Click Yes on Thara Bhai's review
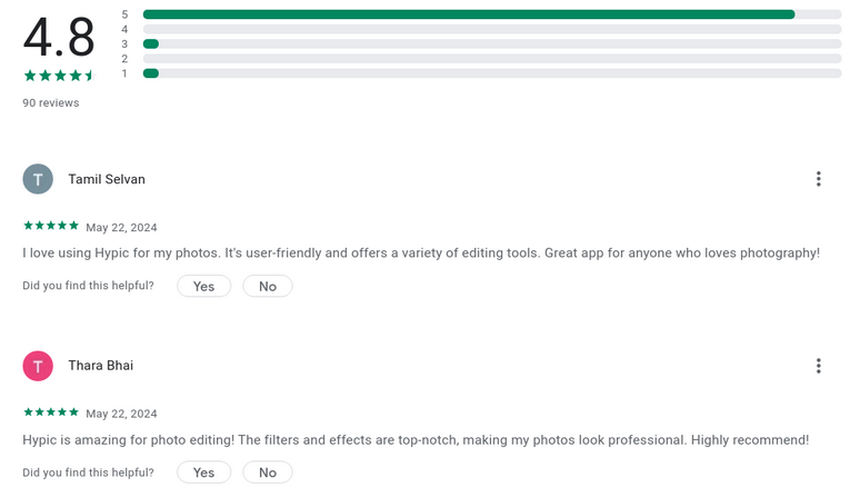The width and height of the screenshot is (850, 497). 204,473
